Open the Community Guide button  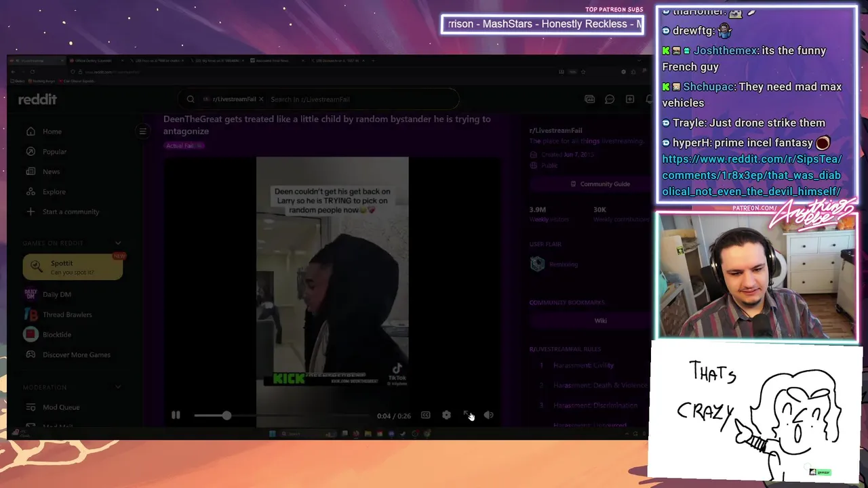600,184
